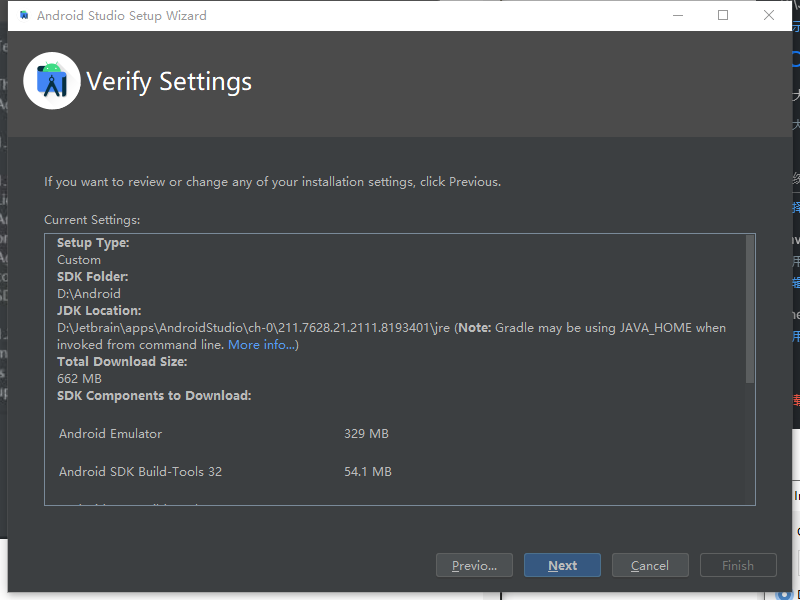Click the small Android Studio title bar icon
Viewport: 800px width, 600px height.
click(23, 16)
